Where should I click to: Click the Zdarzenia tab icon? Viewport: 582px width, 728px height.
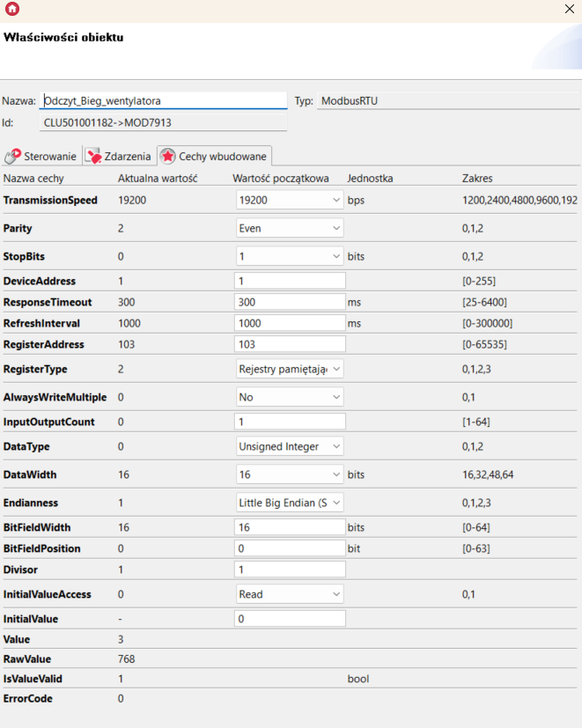(x=92, y=156)
